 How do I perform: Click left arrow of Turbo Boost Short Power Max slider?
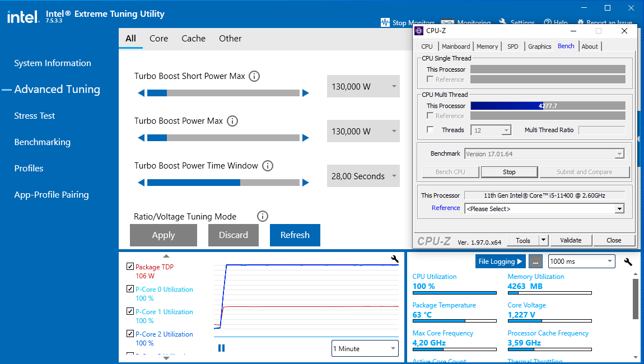141,94
